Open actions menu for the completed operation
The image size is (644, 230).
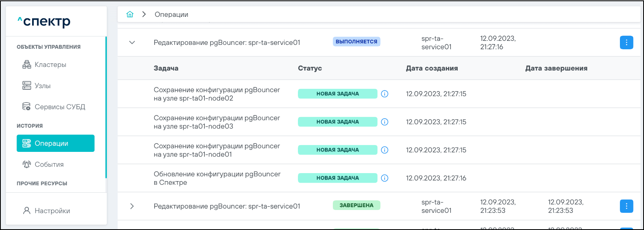pyautogui.click(x=626, y=206)
